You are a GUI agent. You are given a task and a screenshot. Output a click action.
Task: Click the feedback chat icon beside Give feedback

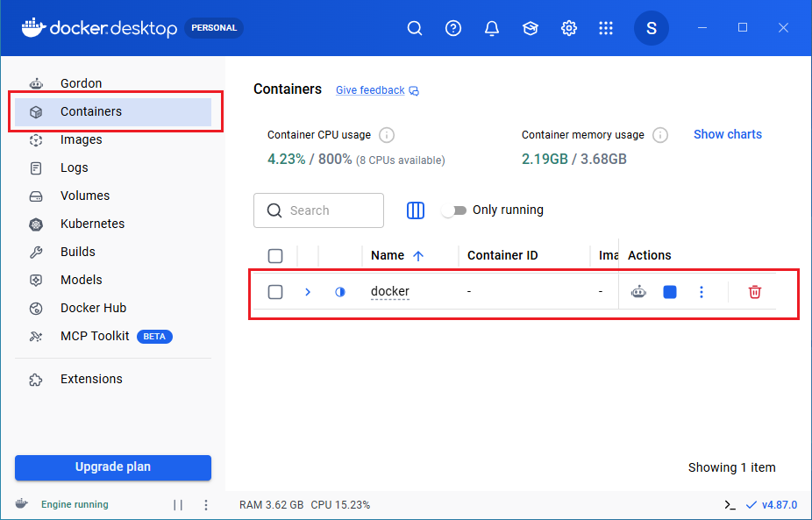(414, 91)
